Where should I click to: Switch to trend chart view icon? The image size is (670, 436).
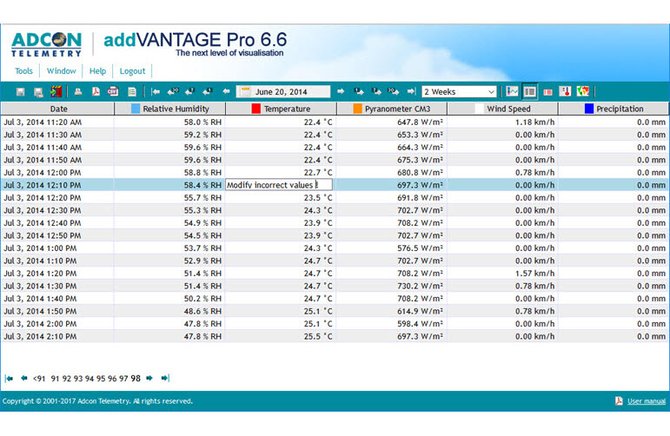point(512,91)
